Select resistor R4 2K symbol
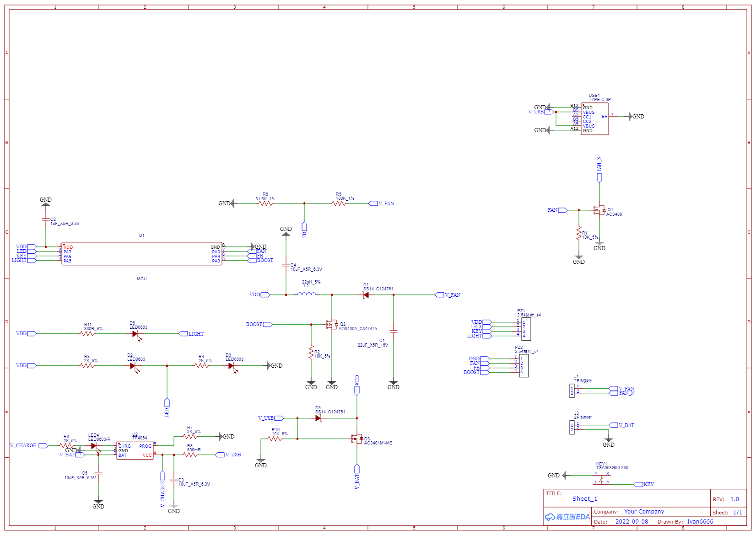756x535 pixels. pyautogui.click(x=201, y=366)
